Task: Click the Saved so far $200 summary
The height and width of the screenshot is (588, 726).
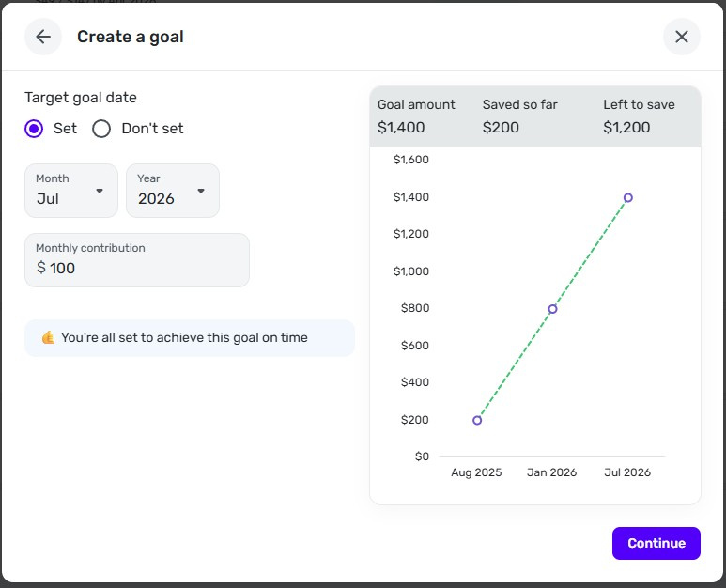Action: coord(519,116)
